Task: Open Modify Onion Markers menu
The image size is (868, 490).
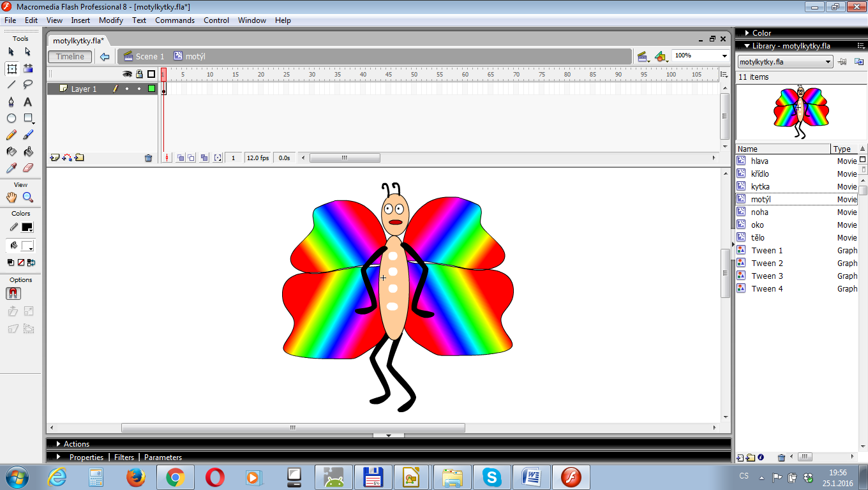Action: (x=218, y=158)
